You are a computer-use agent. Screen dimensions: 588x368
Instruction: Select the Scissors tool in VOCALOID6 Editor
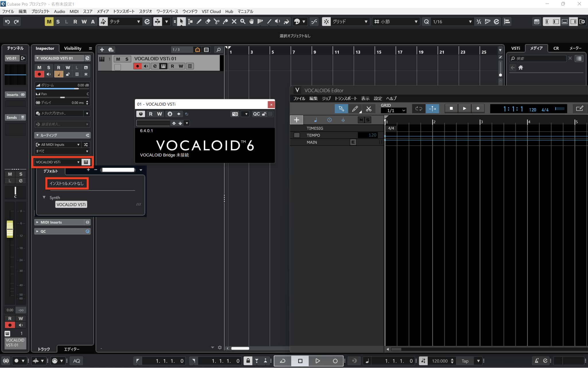[369, 109]
